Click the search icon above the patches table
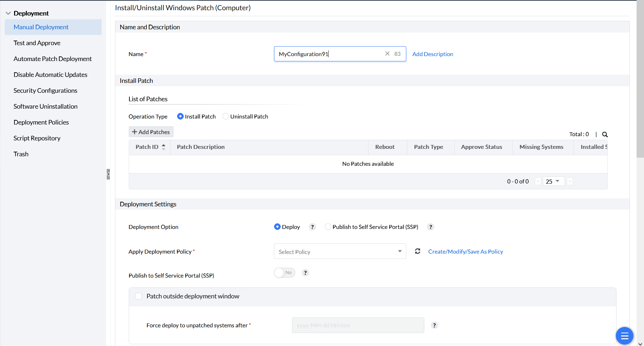This screenshot has width=644, height=346. click(x=605, y=134)
